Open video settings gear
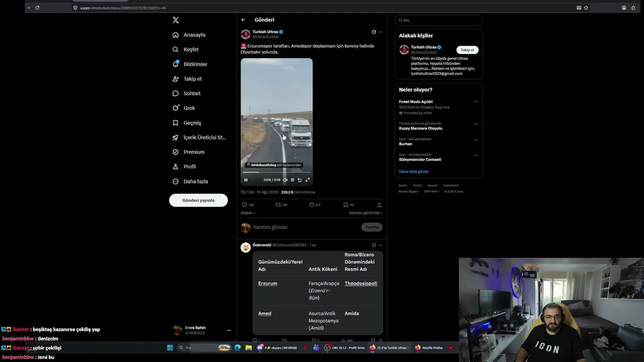 coord(292,180)
